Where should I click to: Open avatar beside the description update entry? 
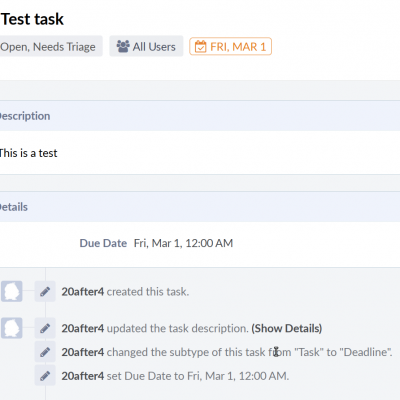12,328
